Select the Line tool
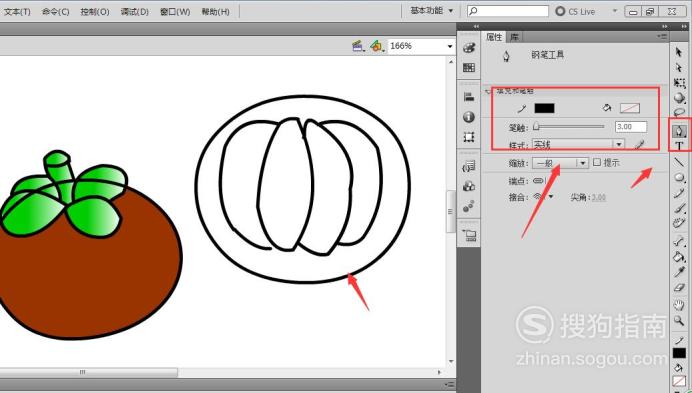 pyautogui.click(x=679, y=162)
